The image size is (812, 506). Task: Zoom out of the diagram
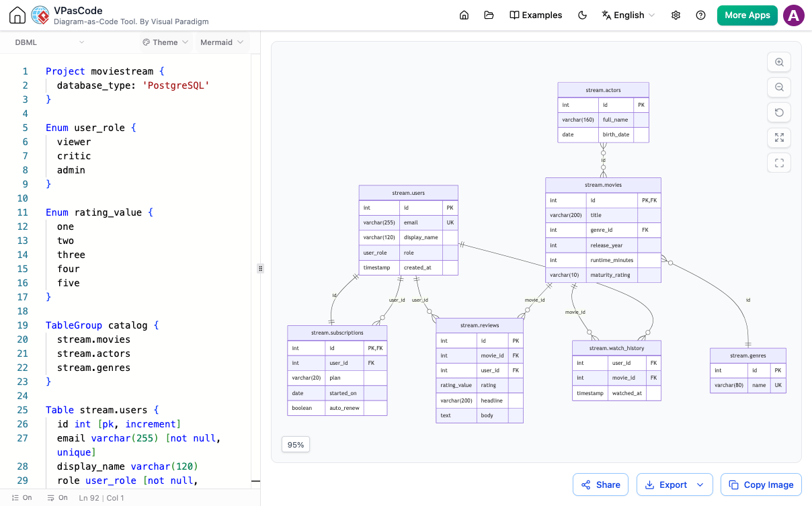(x=779, y=87)
